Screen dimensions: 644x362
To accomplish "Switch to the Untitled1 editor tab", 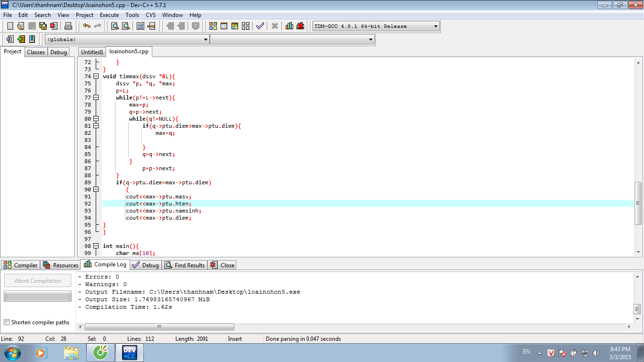I will 92,52.
